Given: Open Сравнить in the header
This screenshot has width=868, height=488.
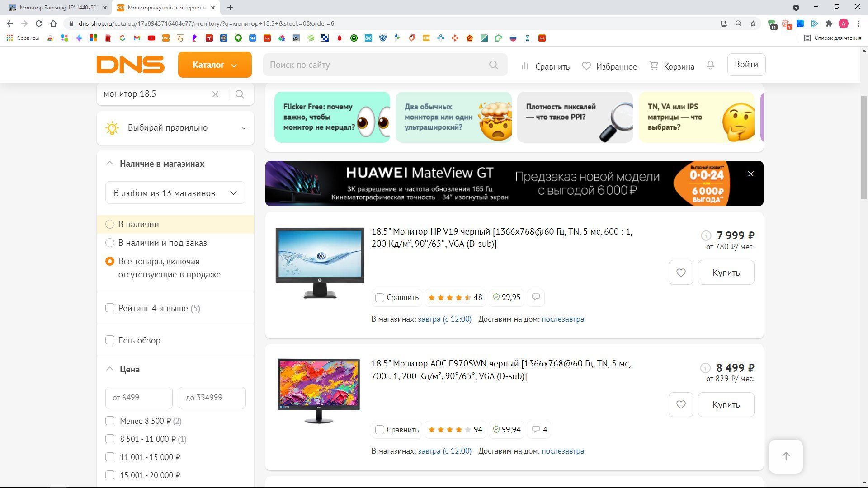Looking at the screenshot, I should (x=545, y=66).
